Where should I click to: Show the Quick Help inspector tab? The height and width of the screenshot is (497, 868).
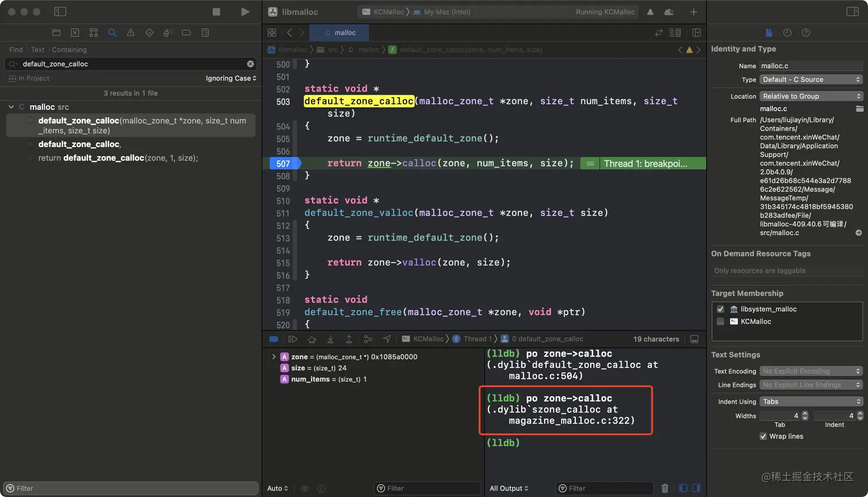[806, 33]
